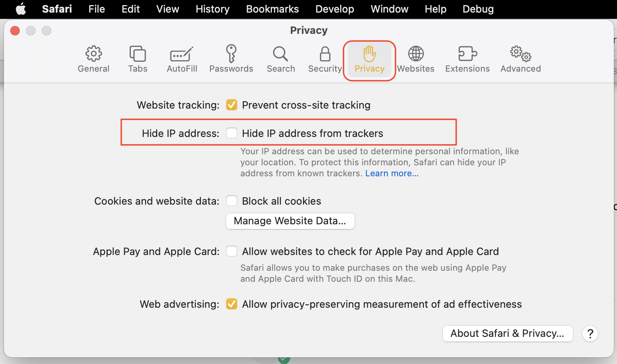Open the Debug menu
The height and width of the screenshot is (364, 617).
[x=478, y=9]
